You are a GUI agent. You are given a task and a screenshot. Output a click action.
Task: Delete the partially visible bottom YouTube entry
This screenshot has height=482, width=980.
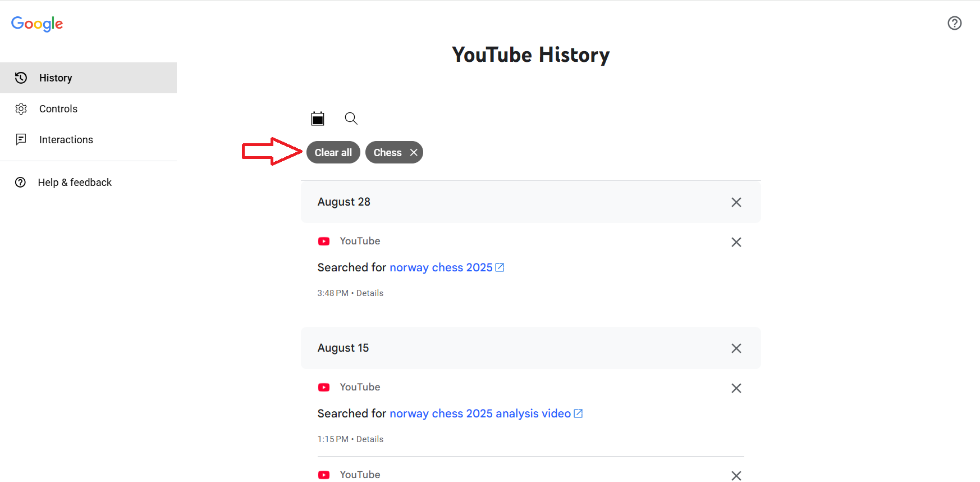(736, 476)
